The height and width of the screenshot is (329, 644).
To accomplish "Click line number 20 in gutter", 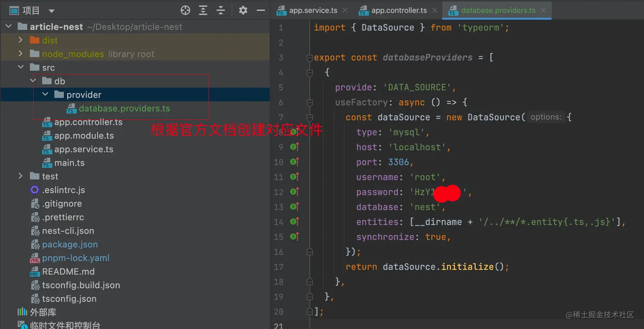I will (x=279, y=312).
